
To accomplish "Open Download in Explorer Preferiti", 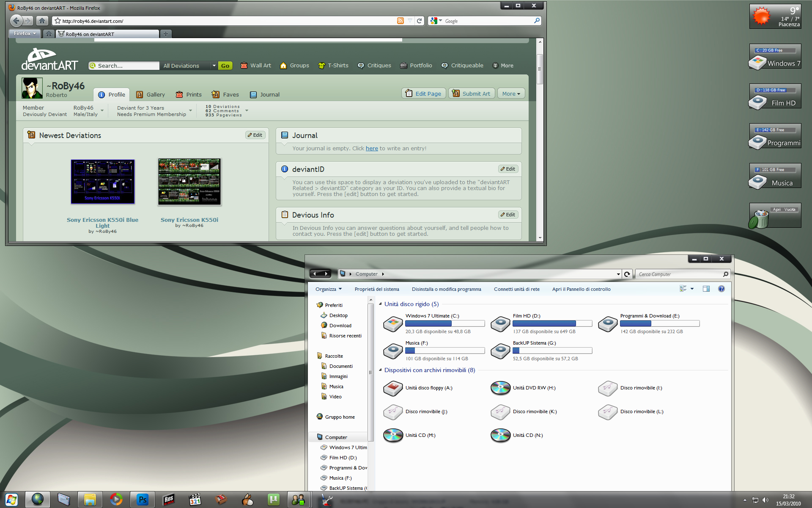I will pos(336,326).
